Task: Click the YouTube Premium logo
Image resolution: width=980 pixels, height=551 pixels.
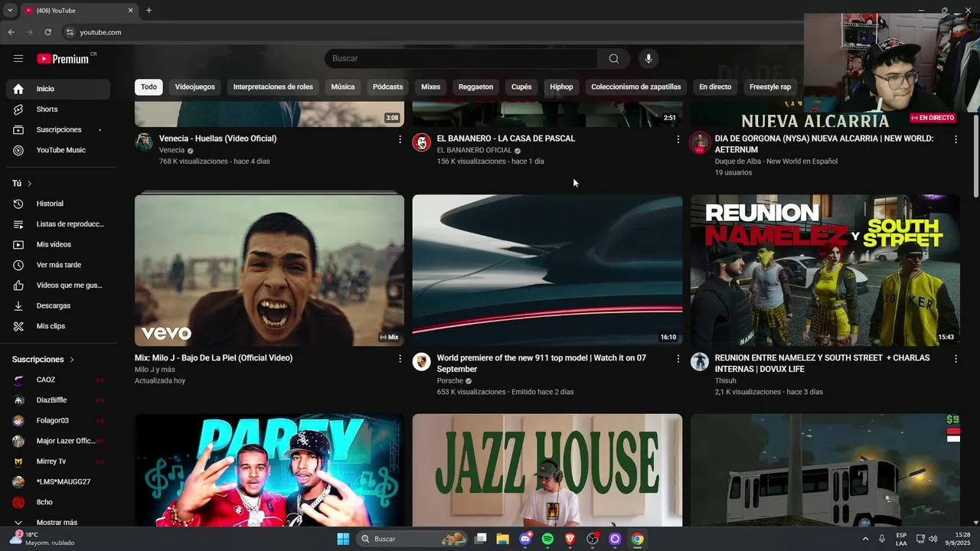Action: [x=64, y=59]
